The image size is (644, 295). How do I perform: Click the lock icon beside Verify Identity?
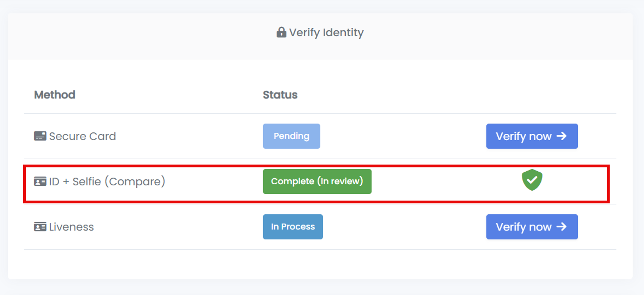tap(281, 32)
